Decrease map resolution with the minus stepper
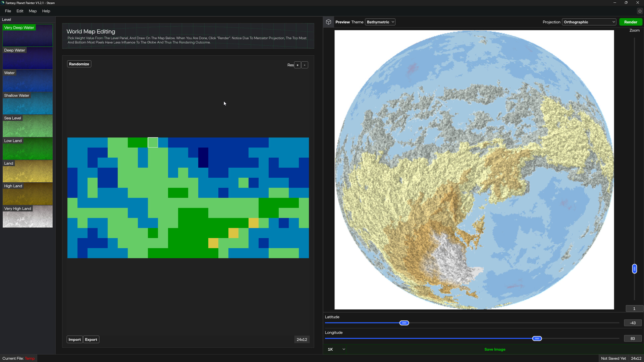Viewport: 644px width, 362px height. point(305,65)
